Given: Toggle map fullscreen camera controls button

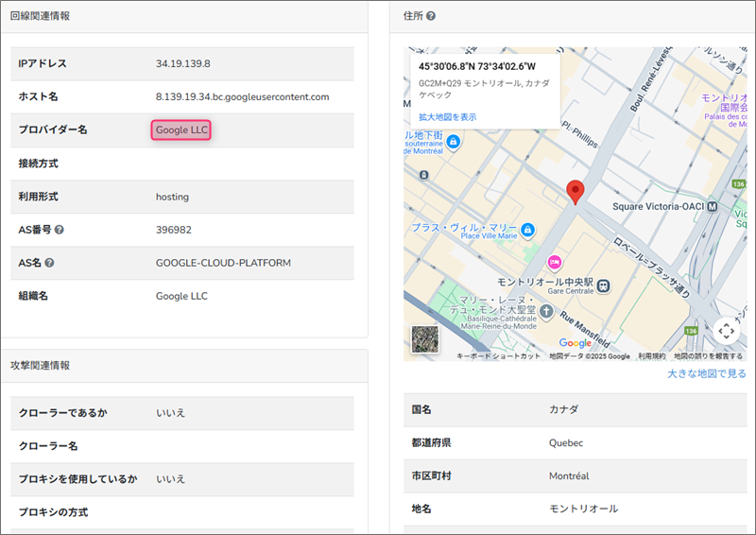Looking at the screenshot, I should pos(726,330).
